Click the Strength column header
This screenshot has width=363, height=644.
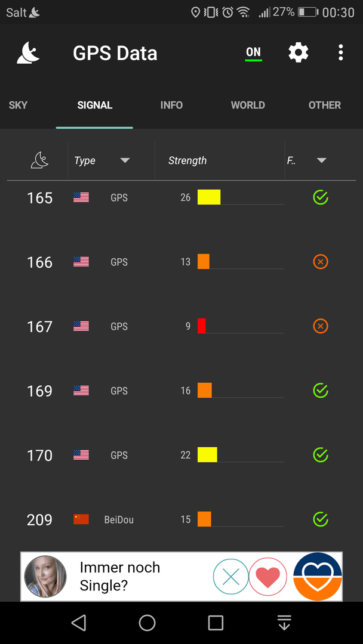click(x=187, y=160)
